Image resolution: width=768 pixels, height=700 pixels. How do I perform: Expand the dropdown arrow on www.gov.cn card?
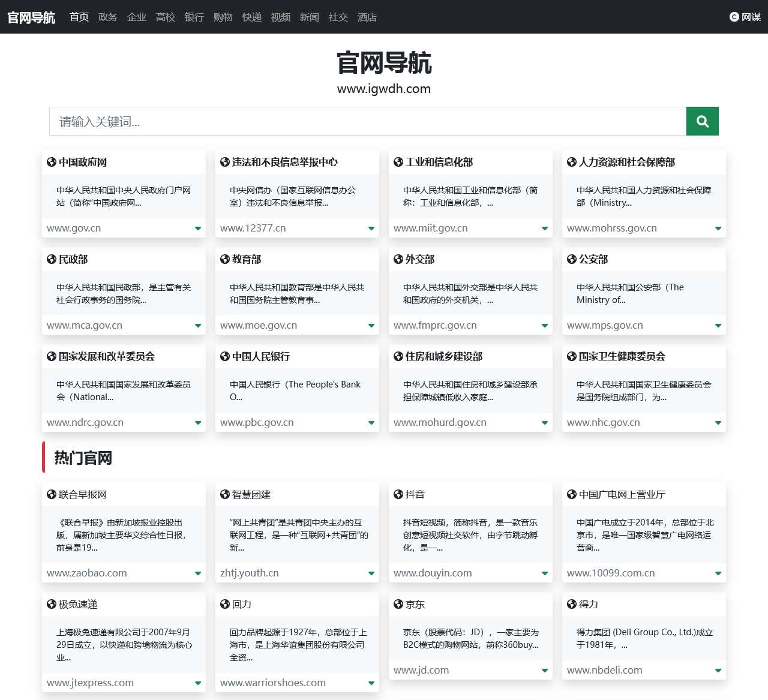pyautogui.click(x=198, y=228)
